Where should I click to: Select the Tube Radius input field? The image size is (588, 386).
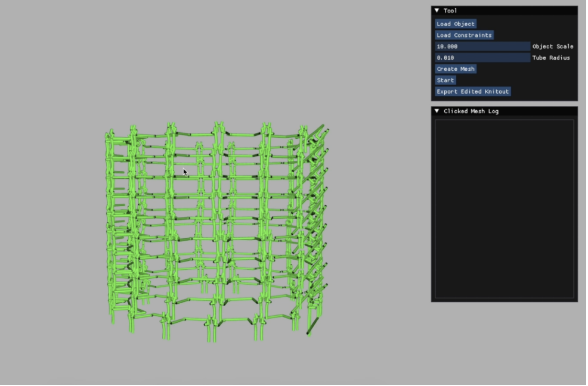(x=482, y=57)
